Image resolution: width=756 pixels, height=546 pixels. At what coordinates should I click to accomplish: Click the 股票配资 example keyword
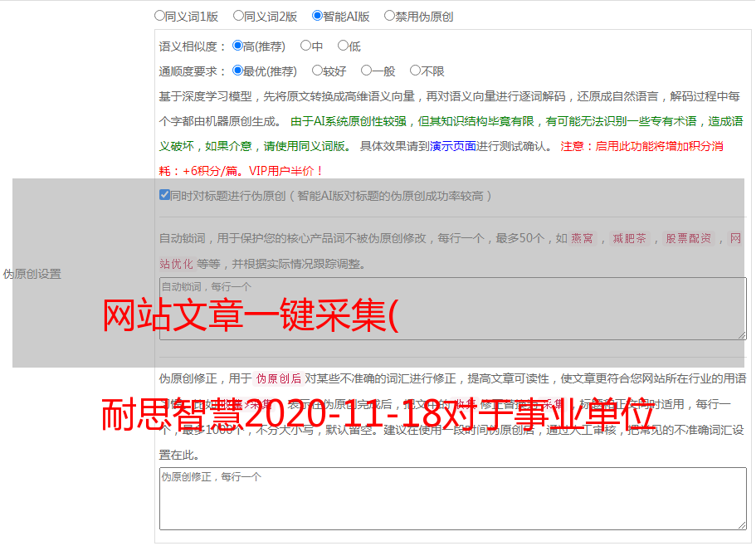[689, 238]
